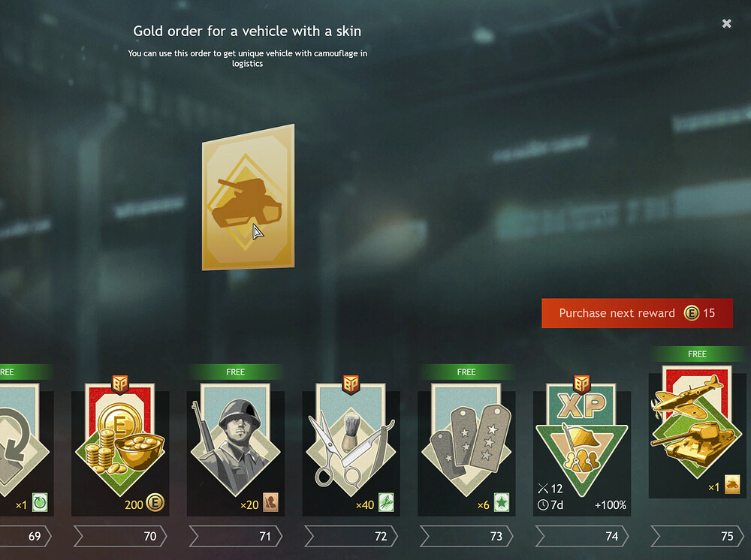Click level 71 marker

[236, 536]
